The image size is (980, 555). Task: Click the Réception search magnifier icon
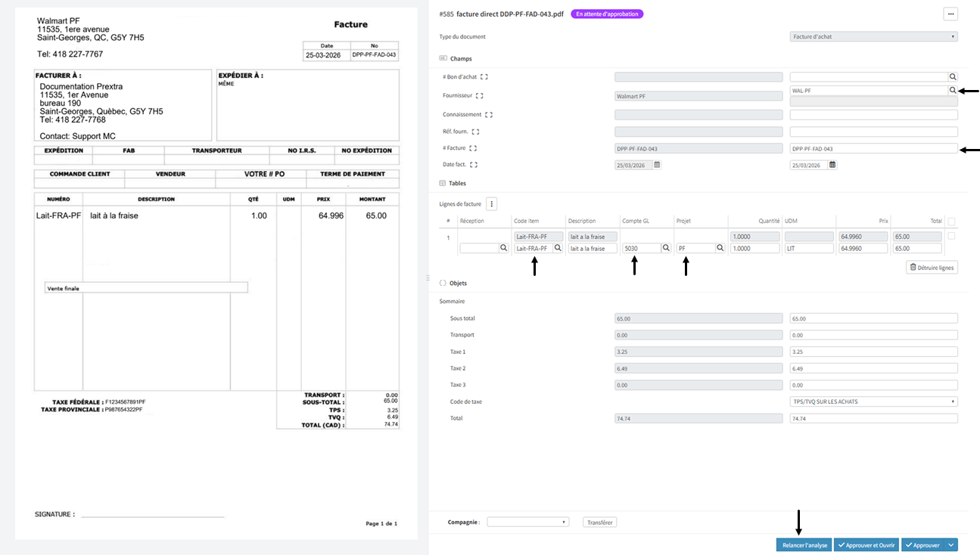503,248
